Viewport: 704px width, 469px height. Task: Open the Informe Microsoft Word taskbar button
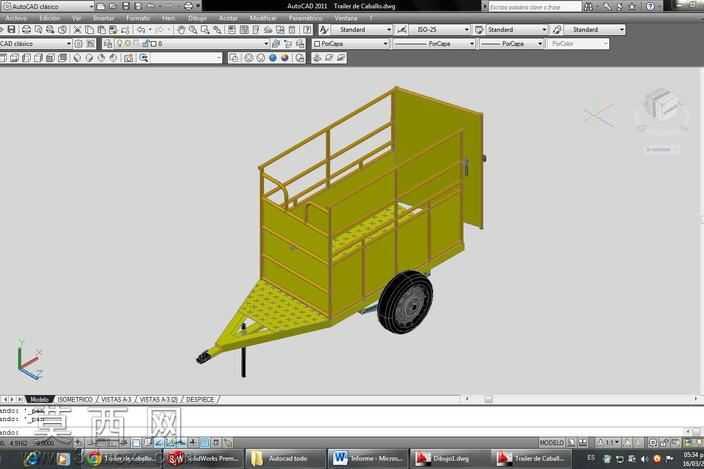tap(367, 459)
